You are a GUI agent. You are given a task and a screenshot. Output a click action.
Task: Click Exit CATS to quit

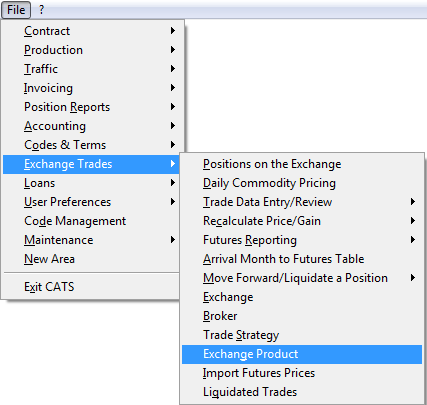pos(91,287)
